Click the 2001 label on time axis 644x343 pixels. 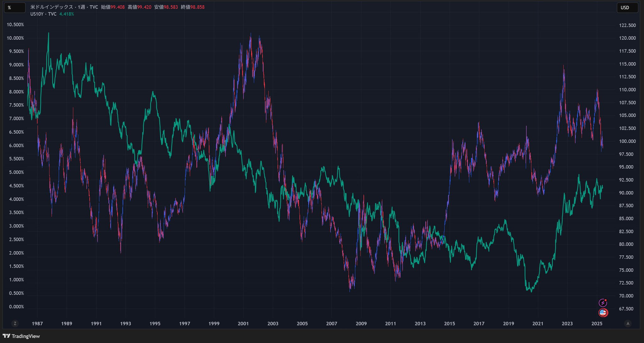tap(243, 323)
